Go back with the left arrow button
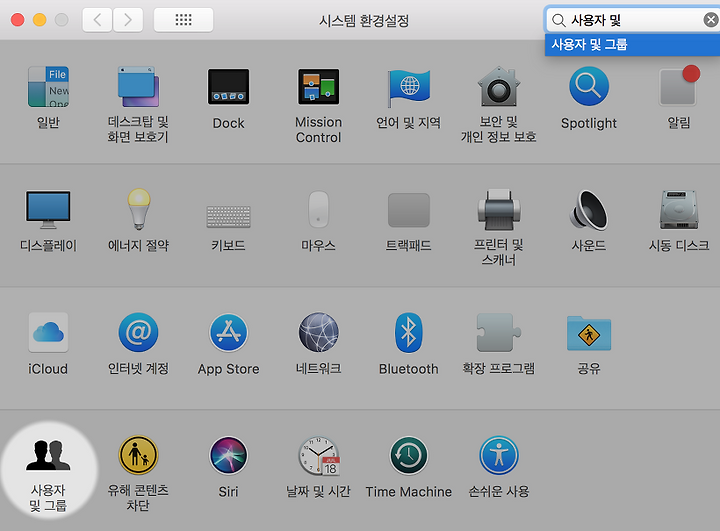720x531 pixels. [x=97, y=20]
